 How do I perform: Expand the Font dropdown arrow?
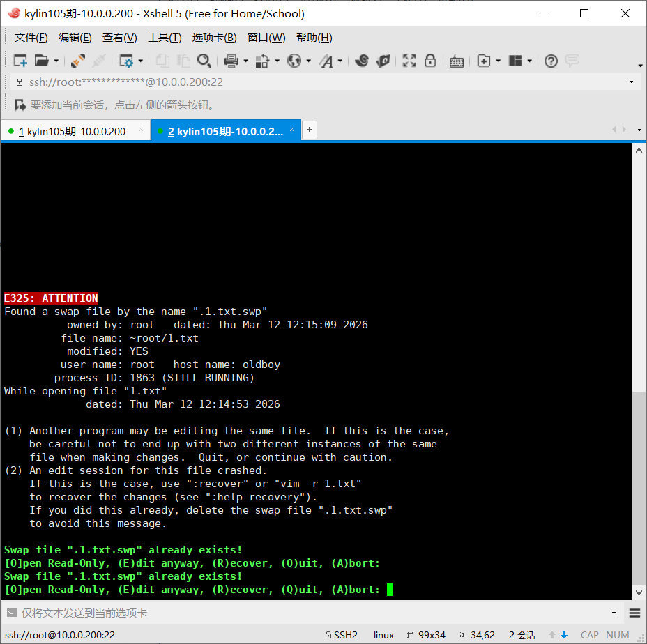click(340, 61)
